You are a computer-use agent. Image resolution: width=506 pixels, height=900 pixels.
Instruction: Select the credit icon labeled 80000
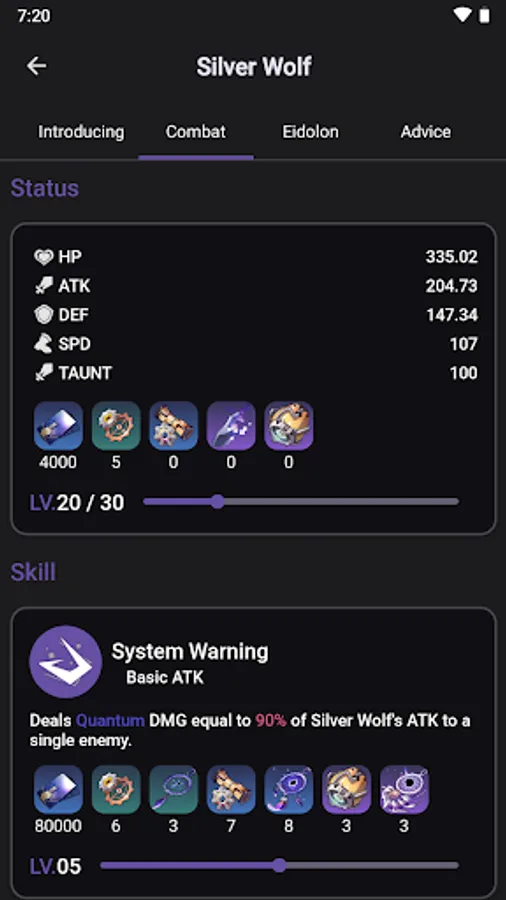(59, 789)
